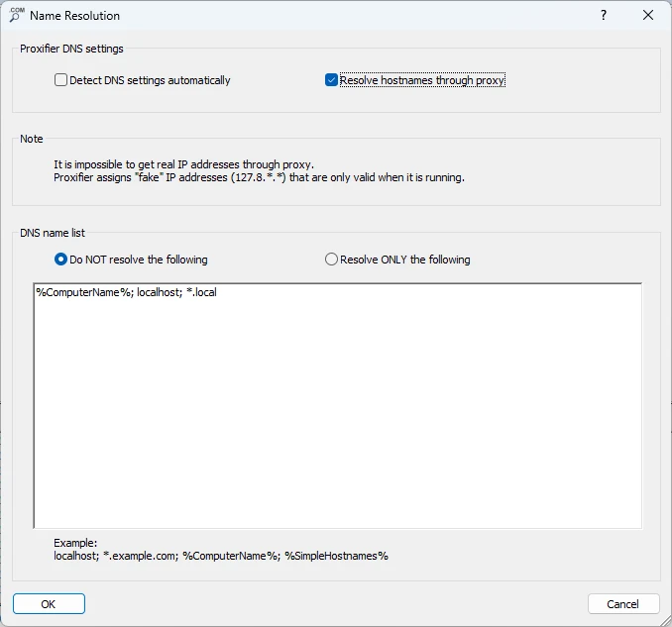Click inside the DNS name list text box
Image resolution: width=672 pixels, height=627 pixels.
[338, 405]
